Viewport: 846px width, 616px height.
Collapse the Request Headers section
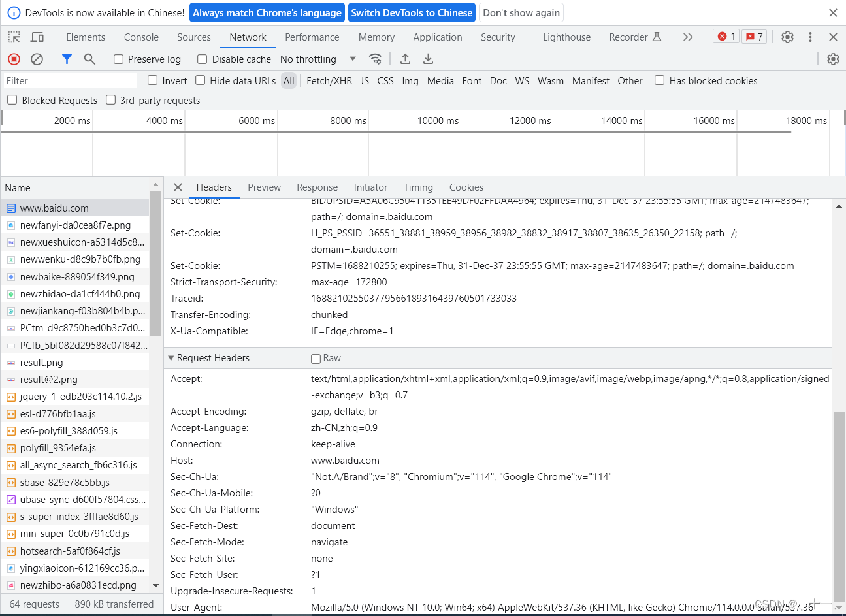pos(171,358)
